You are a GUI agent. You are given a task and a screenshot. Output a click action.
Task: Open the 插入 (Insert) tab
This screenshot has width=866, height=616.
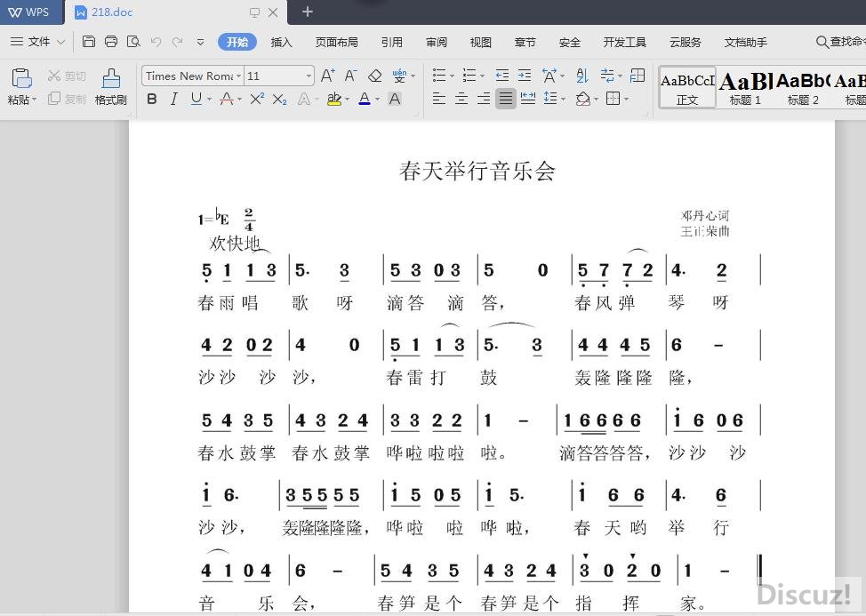tap(281, 42)
